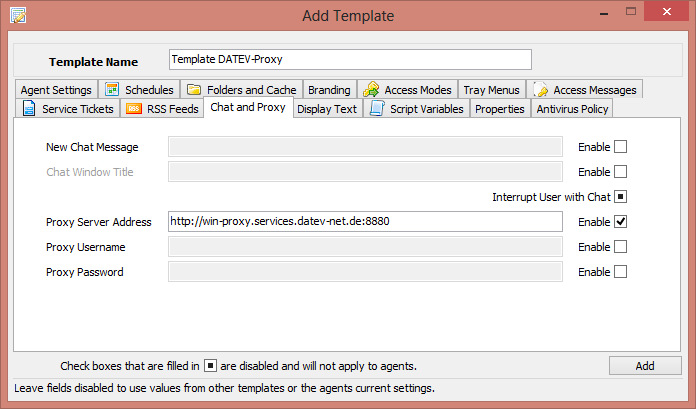Click the filled checkbox example in legend

point(210,365)
